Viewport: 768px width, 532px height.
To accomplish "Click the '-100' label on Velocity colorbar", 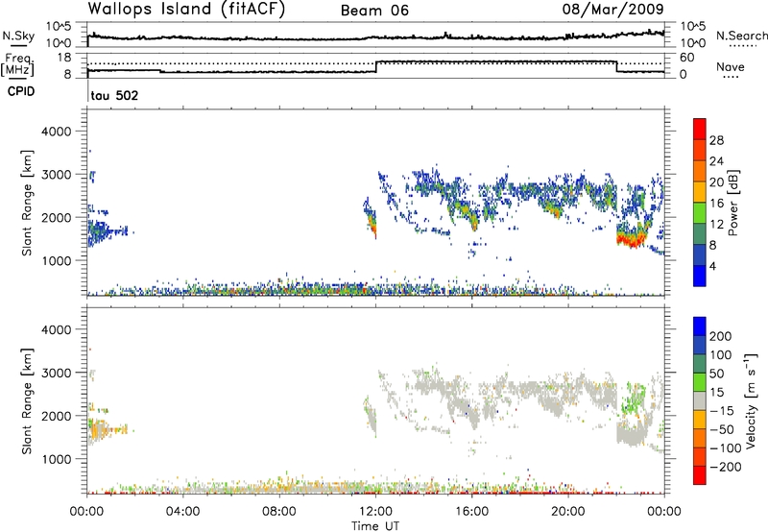I will [726, 448].
